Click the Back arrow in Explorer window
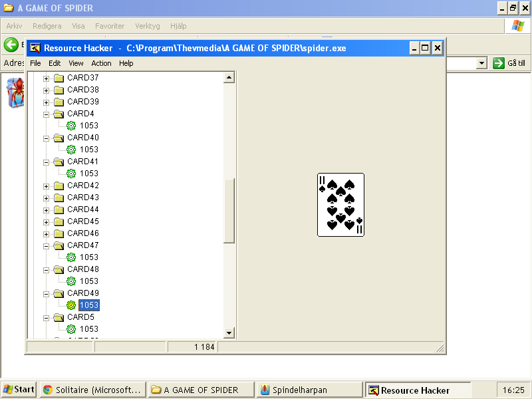 click(x=11, y=45)
